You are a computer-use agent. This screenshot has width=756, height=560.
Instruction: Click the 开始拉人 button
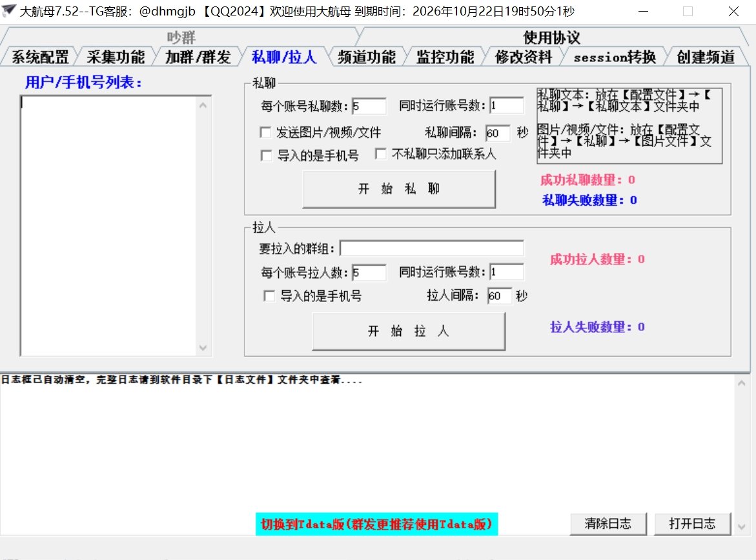tap(409, 332)
